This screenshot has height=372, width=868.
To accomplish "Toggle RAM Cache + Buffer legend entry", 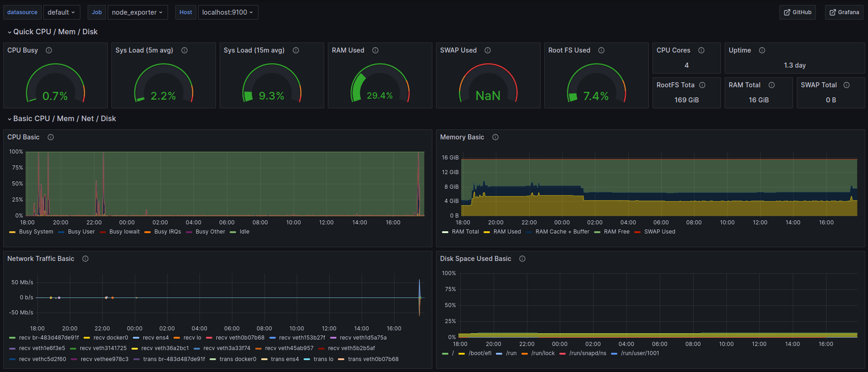I will tap(563, 232).
